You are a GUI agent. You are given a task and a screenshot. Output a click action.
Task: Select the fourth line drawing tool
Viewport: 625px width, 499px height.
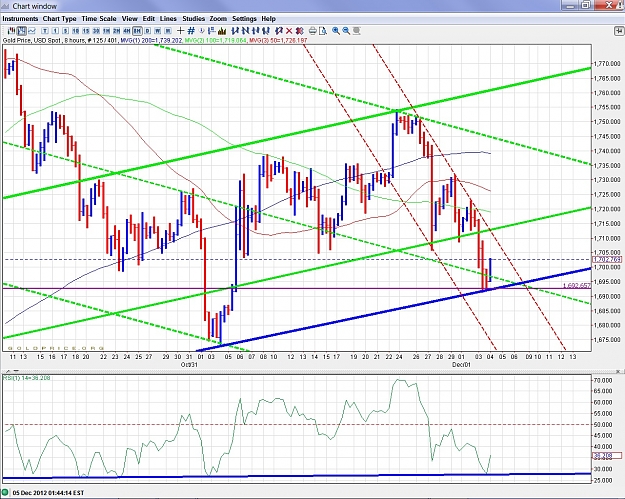coord(266,31)
